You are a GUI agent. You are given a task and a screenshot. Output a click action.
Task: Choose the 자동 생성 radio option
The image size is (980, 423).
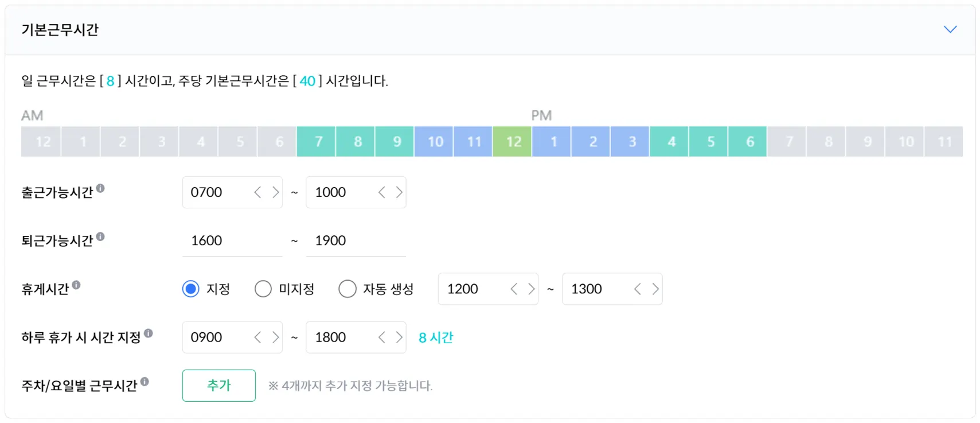point(348,289)
